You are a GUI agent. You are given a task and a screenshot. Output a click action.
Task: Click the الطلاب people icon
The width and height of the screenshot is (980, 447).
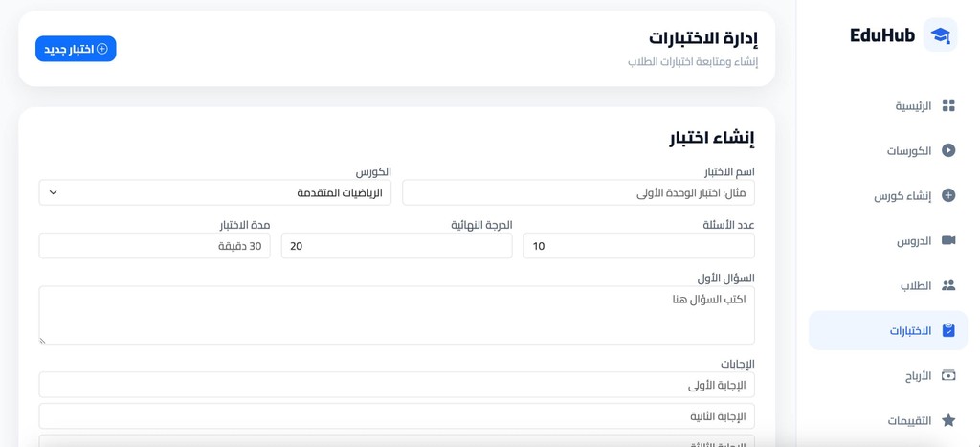[x=948, y=285]
